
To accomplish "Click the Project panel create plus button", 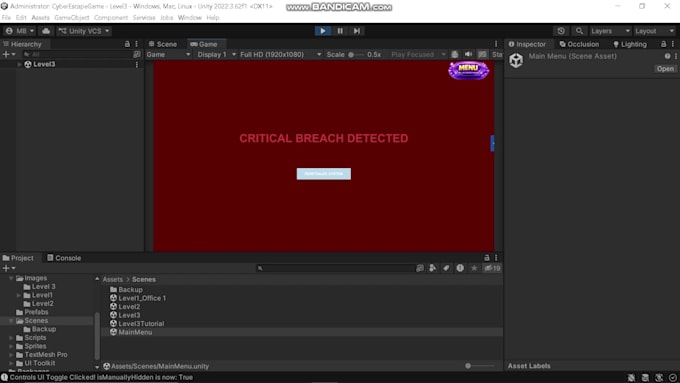I will tap(9, 268).
